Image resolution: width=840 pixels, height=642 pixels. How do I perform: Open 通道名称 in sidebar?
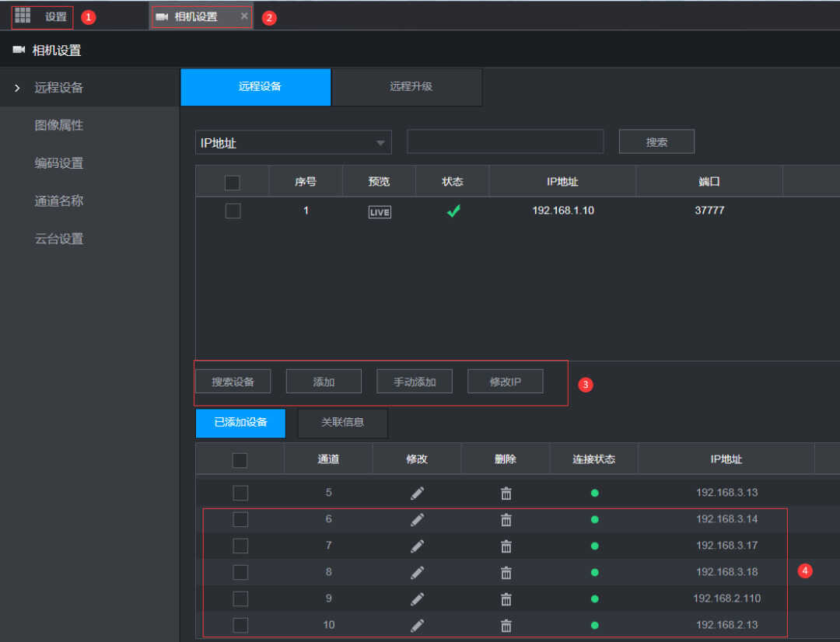59,201
